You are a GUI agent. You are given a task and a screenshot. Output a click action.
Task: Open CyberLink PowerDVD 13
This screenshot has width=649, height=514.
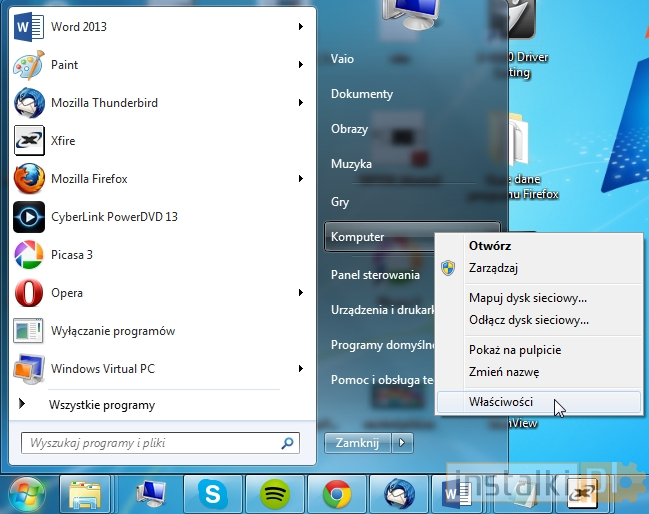click(x=161, y=217)
